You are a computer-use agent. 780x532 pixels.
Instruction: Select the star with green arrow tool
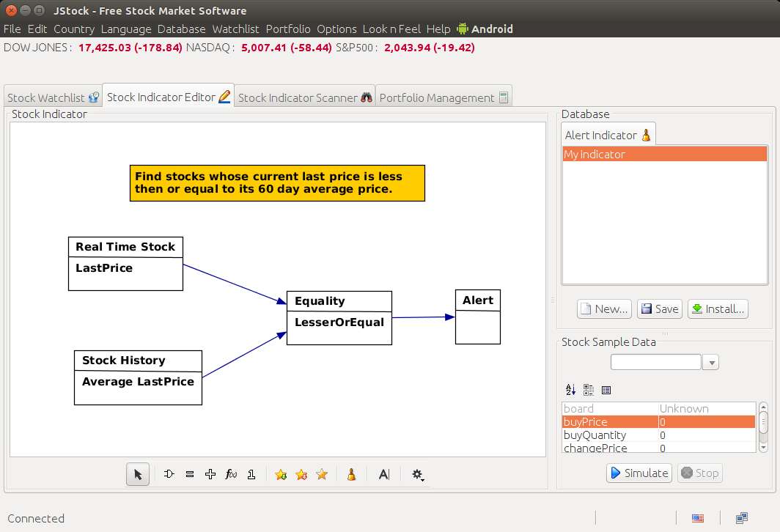[x=281, y=474]
